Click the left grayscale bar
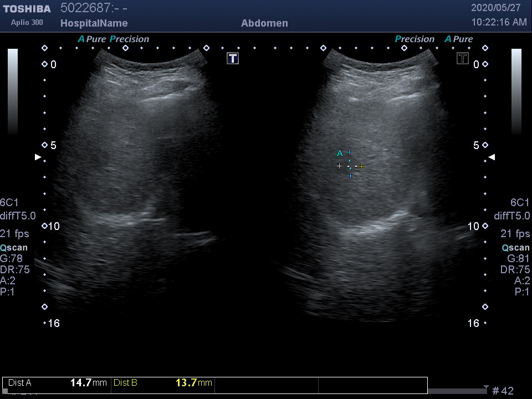 (13, 91)
